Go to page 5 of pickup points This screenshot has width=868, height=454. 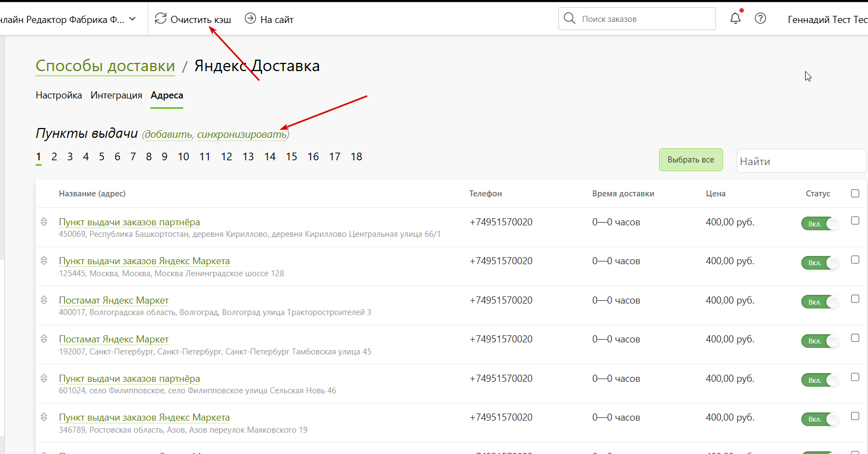pyautogui.click(x=102, y=157)
